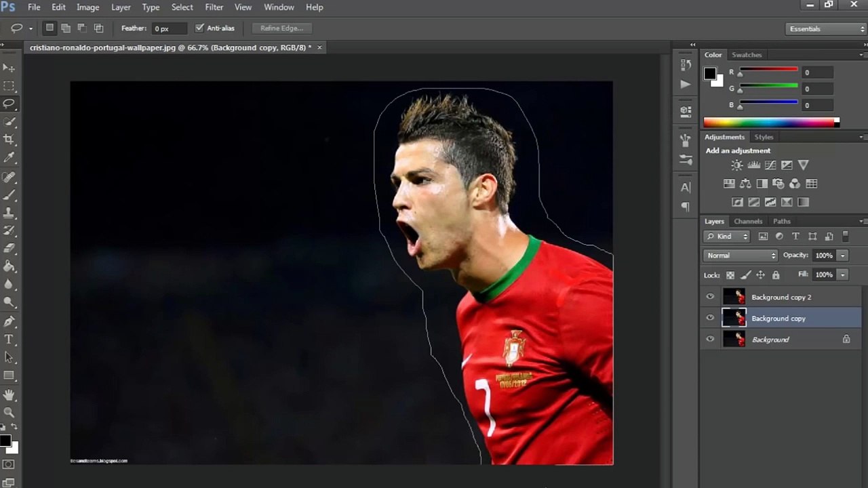
Task: Add a Levels adjustment
Action: (x=754, y=165)
